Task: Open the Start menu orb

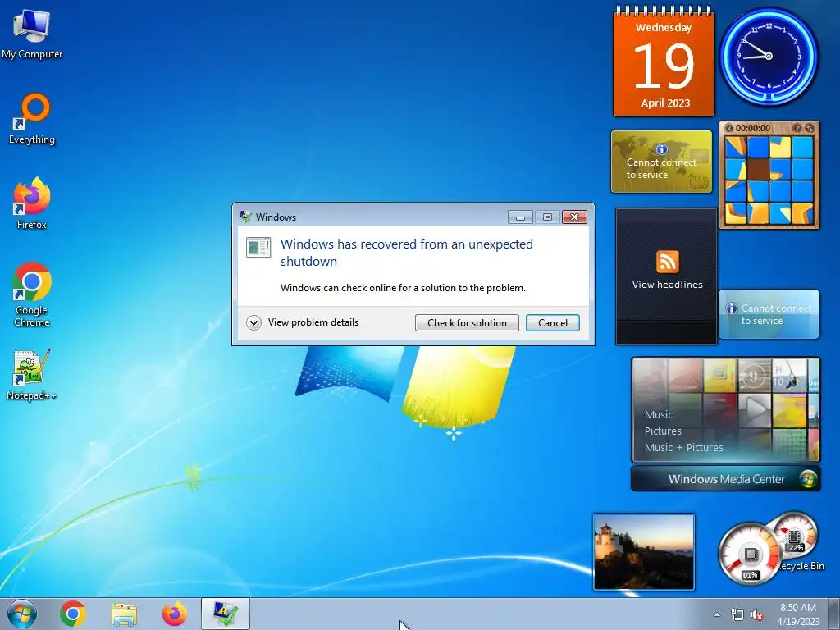Action: 22,614
